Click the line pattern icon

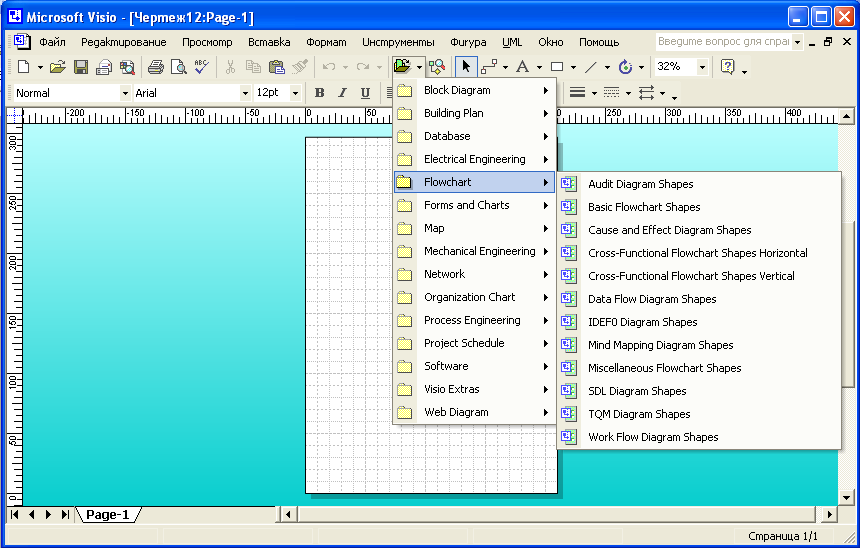[x=611, y=92]
